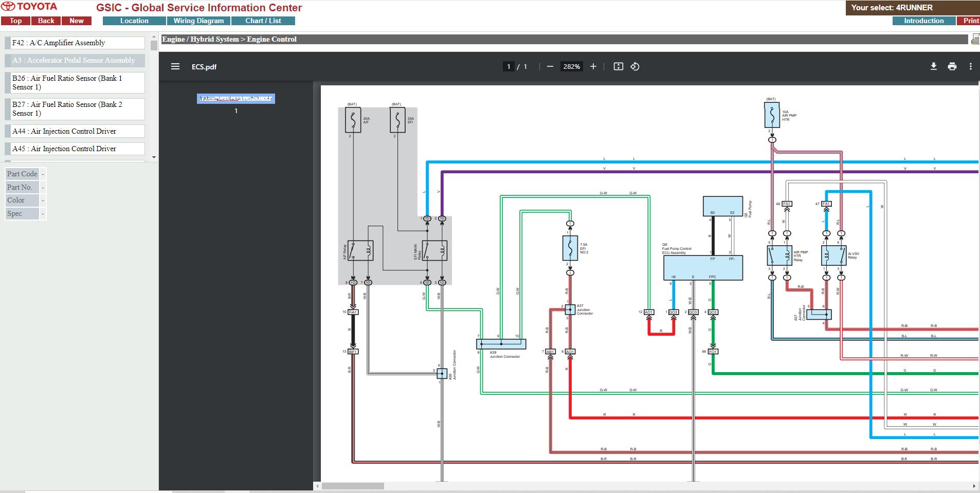Click the horizontal scrollbar thumb
The width and height of the screenshot is (980, 493).
[x=353, y=486]
